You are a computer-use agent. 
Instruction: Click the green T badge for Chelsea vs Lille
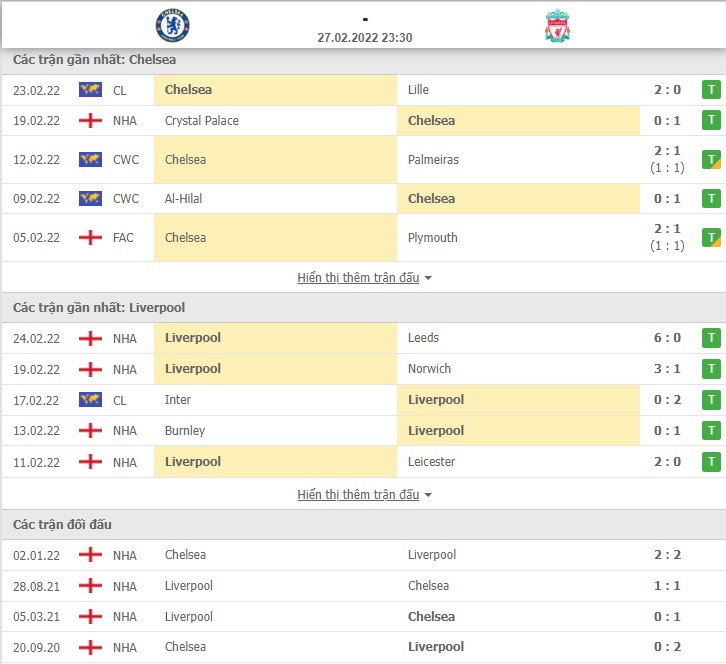pyautogui.click(x=711, y=89)
